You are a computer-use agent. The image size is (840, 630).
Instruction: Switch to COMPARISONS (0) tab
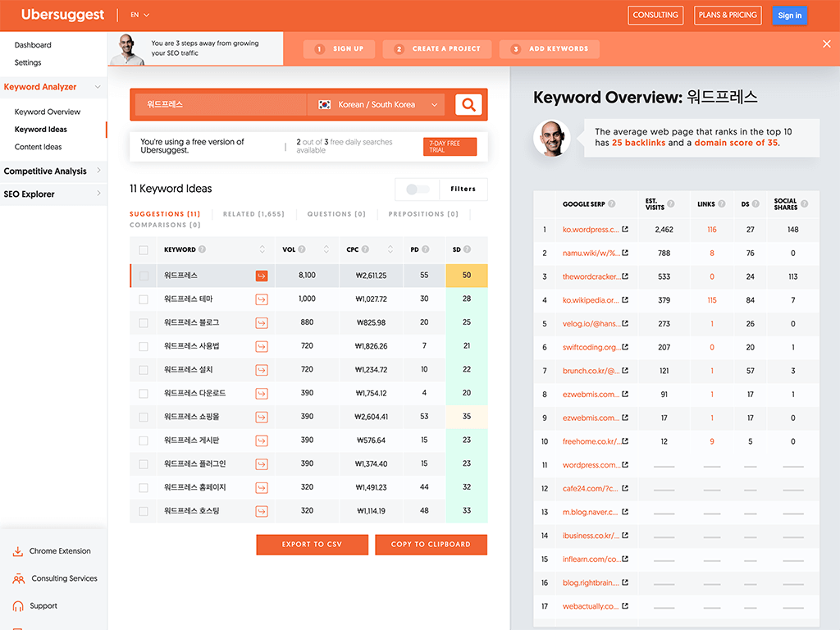coord(165,225)
